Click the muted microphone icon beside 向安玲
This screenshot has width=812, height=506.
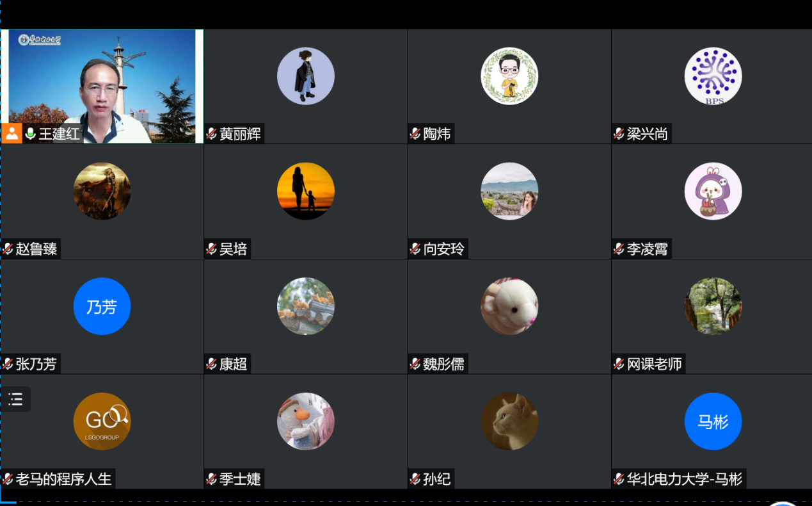coord(415,249)
